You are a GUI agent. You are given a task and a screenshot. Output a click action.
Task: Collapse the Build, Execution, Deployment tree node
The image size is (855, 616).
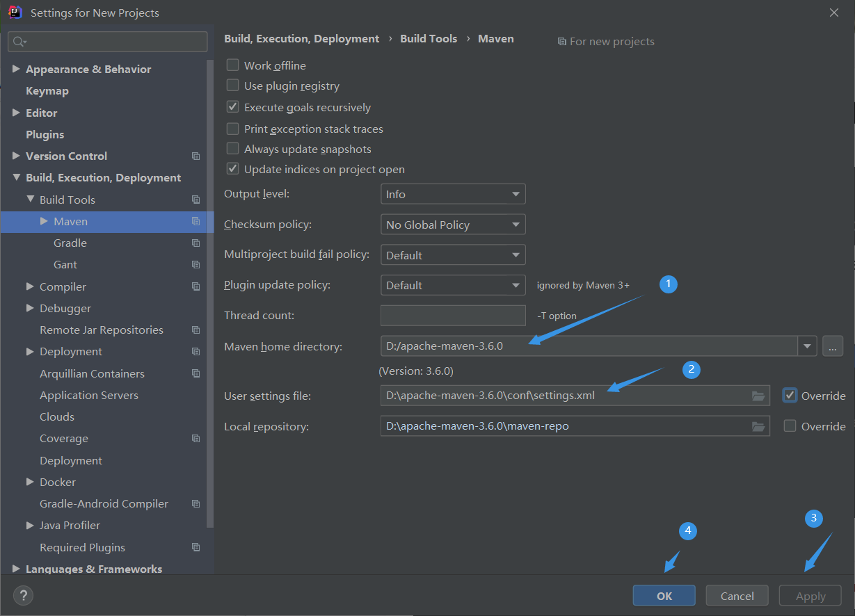(16, 178)
